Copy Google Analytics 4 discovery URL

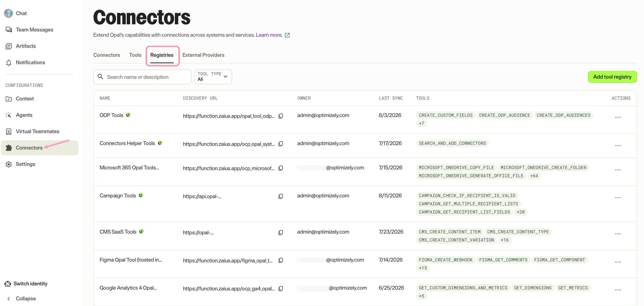pyautogui.click(x=281, y=288)
